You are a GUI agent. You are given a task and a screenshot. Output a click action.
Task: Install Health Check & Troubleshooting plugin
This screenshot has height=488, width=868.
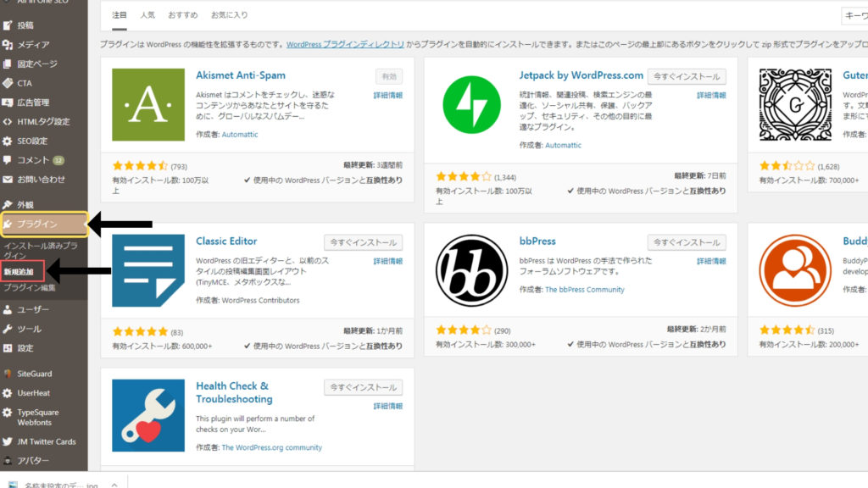pos(363,387)
